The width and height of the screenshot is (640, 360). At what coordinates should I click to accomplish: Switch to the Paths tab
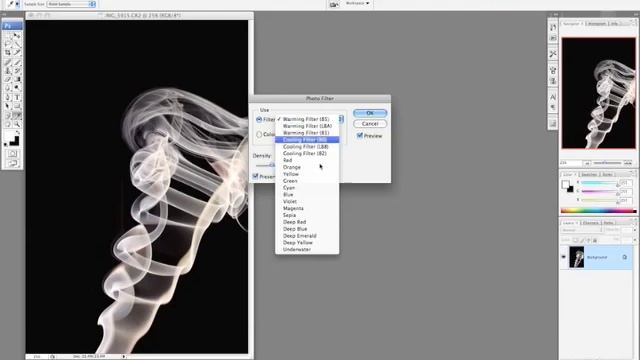pyautogui.click(x=609, y=223)
